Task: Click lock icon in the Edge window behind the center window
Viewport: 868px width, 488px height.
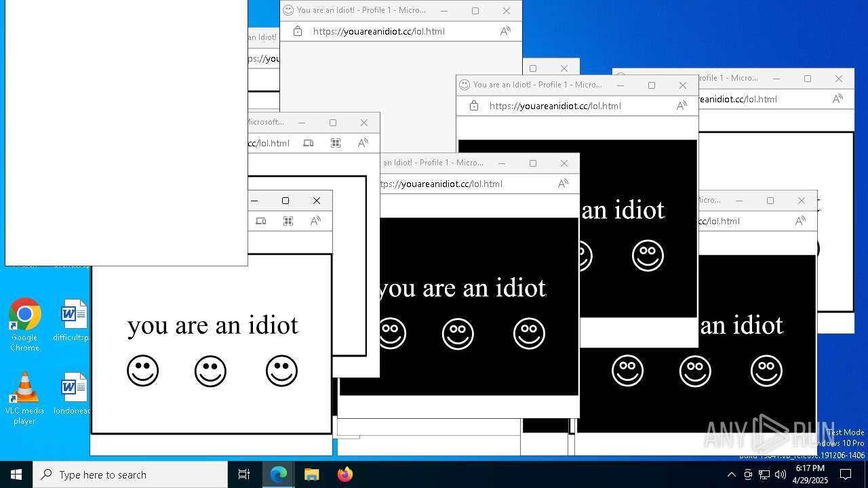Action: coord(473,106)
